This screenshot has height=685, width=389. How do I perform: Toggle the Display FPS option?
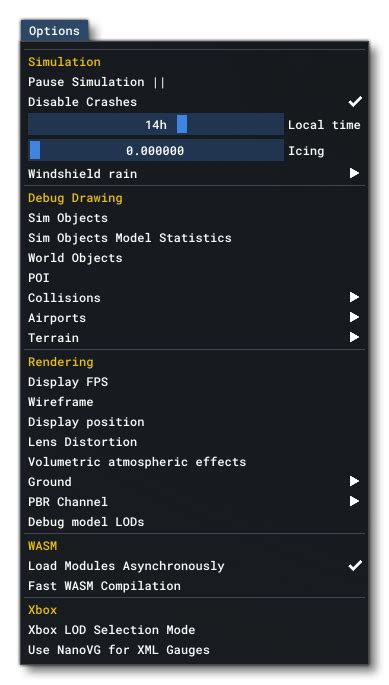click(194, 382)
